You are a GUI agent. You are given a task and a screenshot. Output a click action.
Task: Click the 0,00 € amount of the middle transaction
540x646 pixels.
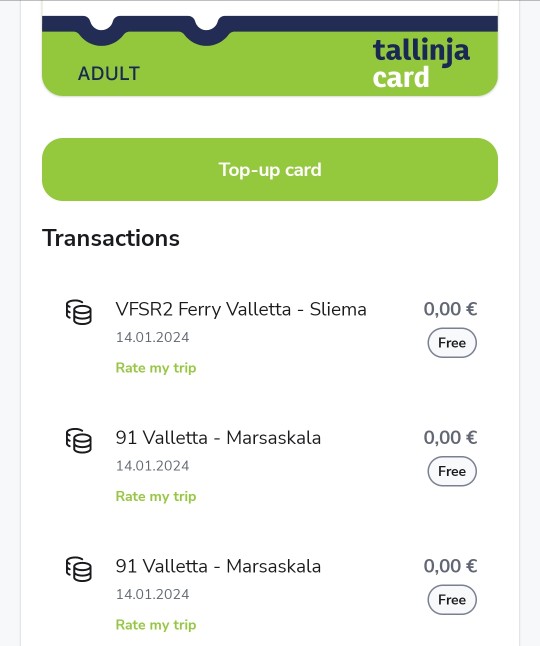[450, 438]
